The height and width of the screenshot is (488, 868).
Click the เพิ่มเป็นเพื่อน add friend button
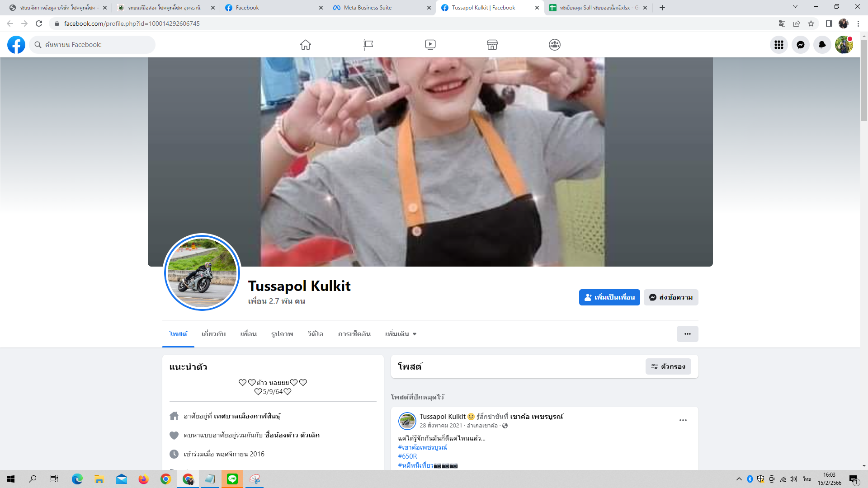click(609, 297)
